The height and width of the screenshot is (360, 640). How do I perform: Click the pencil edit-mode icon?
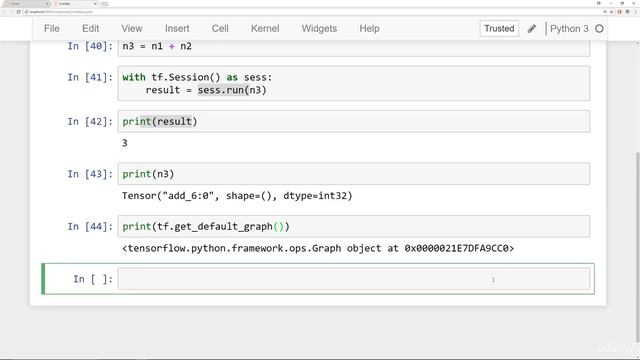tap(531, 29)
